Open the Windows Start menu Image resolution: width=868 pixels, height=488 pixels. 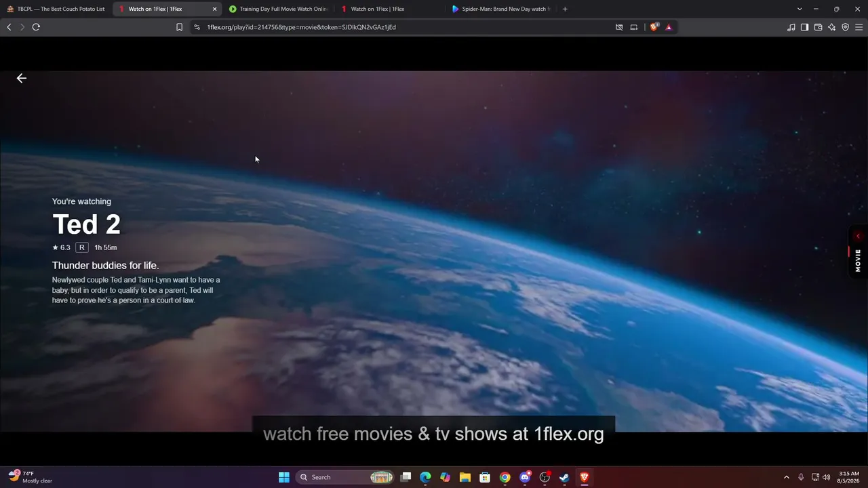[x=284, y=477]
